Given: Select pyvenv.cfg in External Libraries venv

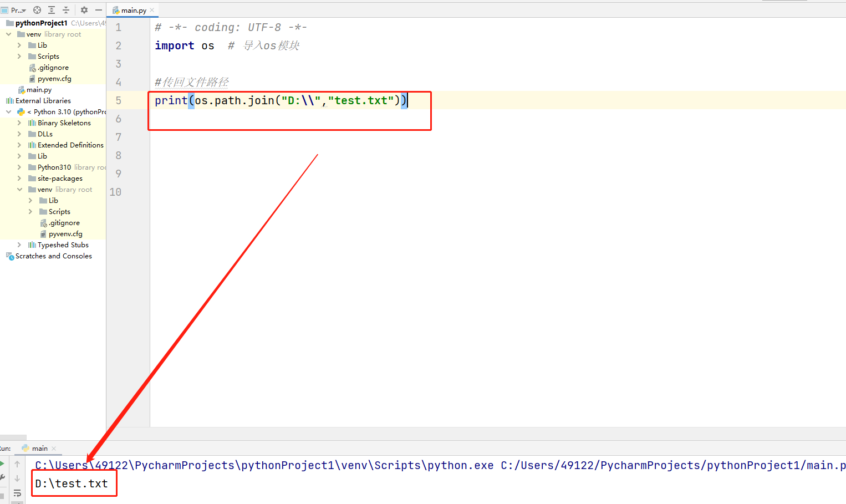Looking at the screenshot, I should click(x=65, y=233).
